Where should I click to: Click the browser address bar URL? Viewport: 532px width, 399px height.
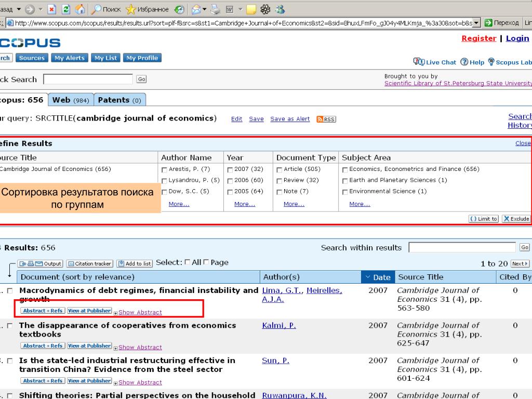[243, 23]
